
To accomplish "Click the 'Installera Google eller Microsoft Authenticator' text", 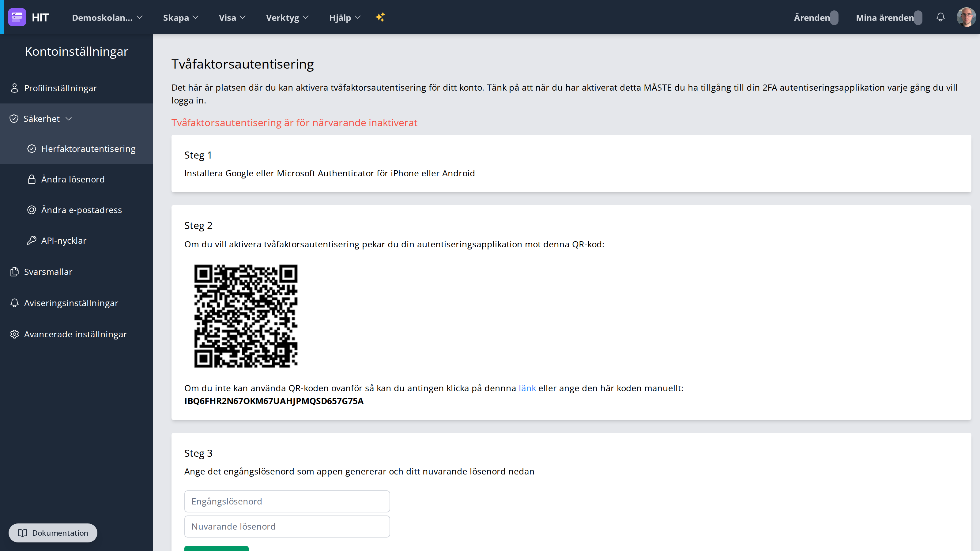I will pyautogui.click(x=330, y=173).
